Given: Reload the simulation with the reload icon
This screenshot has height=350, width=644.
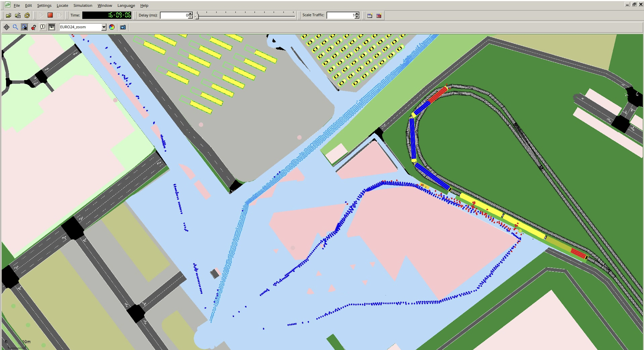Looking at the screenshot, I should pos(27,16).
